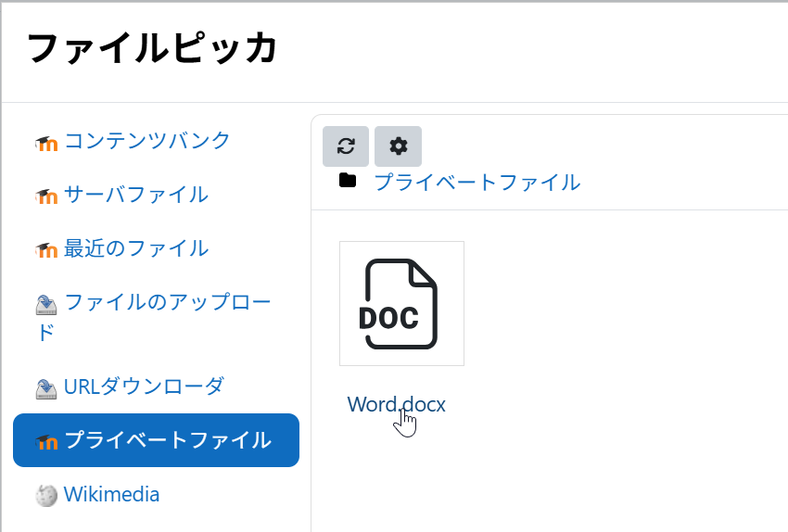
Task: Click the Moodle icon beside コンテンツバンク
Action: pyautogui.click(x=46, y=143)
